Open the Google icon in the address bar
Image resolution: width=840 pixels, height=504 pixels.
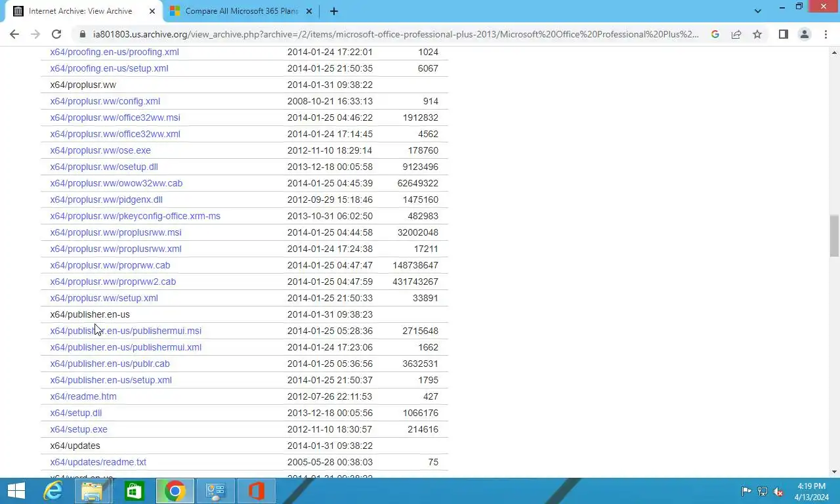(x=715, y=34)
